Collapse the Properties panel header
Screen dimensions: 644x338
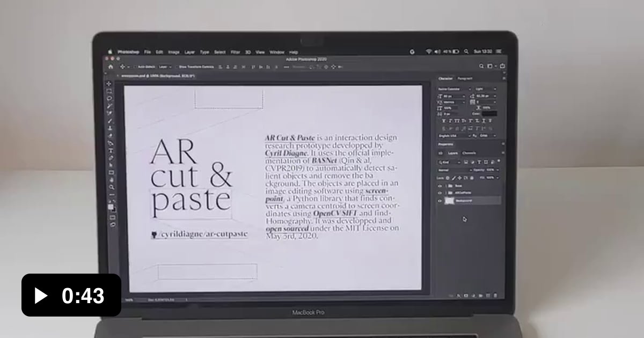pos(446,144)
